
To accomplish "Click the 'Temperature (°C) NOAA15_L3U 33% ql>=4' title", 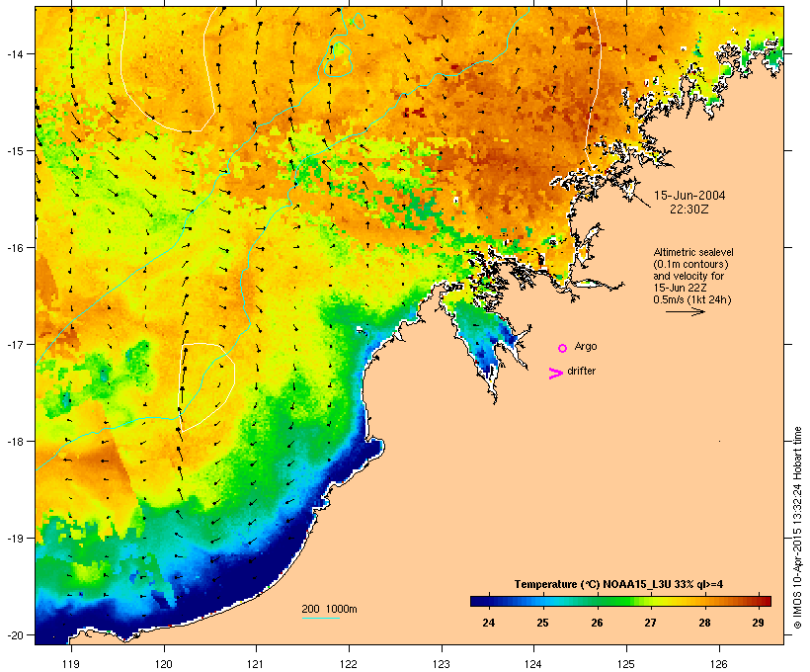I will click(x=618, y=585).
